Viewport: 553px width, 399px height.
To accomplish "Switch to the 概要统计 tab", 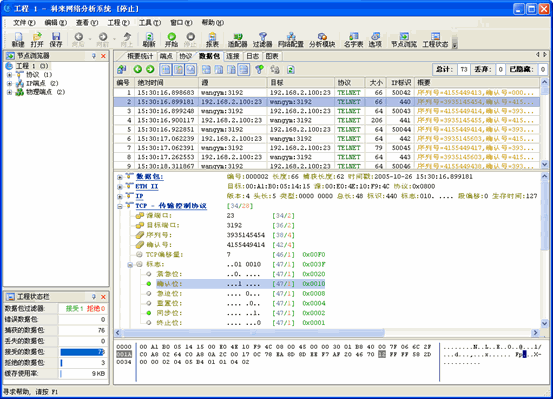I will tap(140, 56).
